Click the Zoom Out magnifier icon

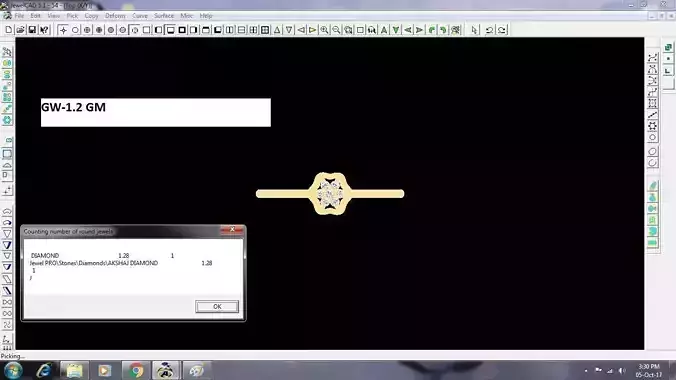(x=336, y=30)
